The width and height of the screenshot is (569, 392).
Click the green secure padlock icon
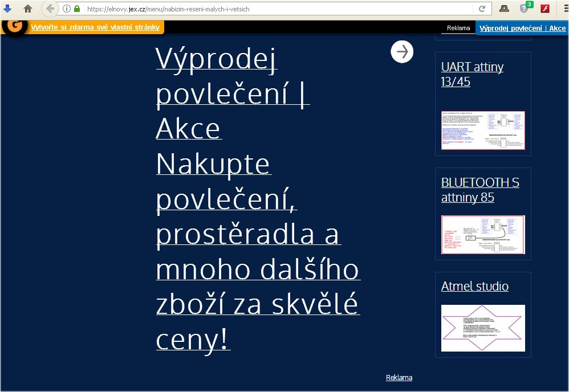(x=76, y=9)
